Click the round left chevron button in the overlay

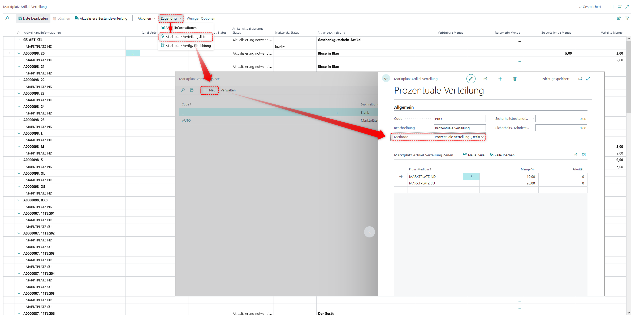pos(369,232)
